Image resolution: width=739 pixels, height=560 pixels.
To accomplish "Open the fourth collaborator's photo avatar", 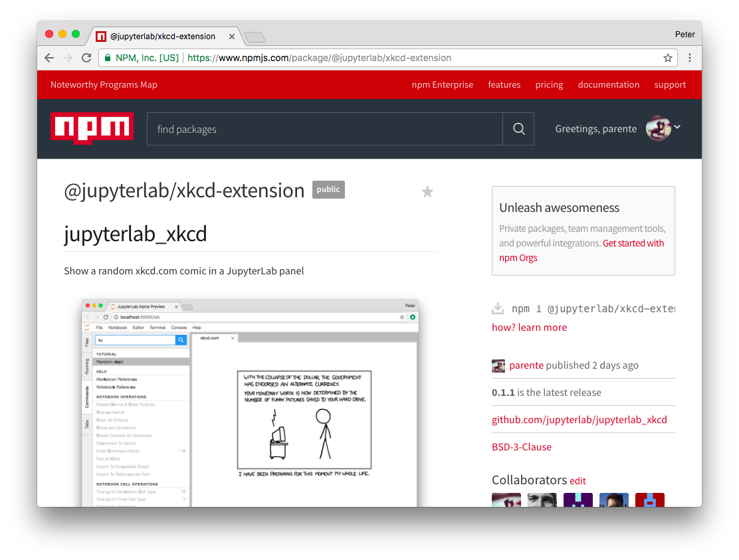I will point(613,500).
